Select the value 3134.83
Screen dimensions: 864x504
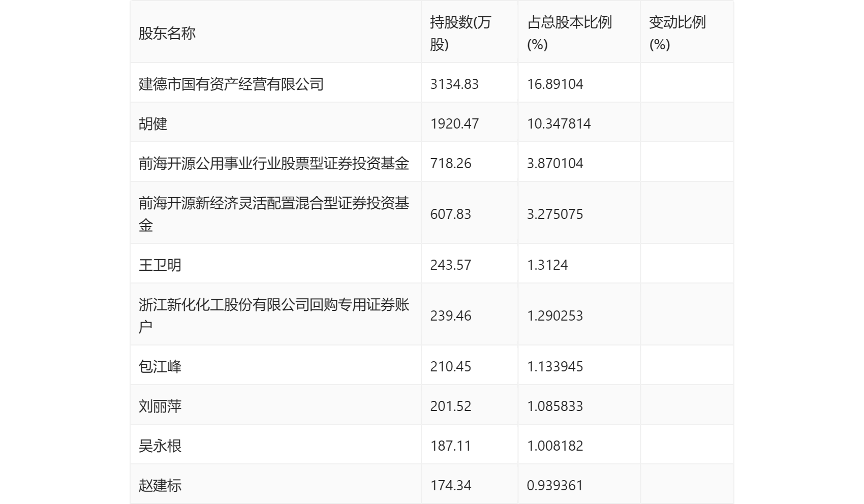(x=454, y=84)
